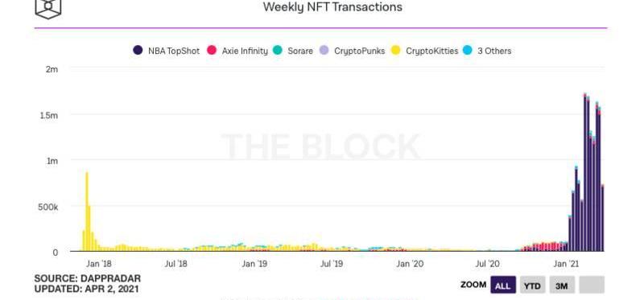Select the ALL zoom range button

[x=502, y=286]
